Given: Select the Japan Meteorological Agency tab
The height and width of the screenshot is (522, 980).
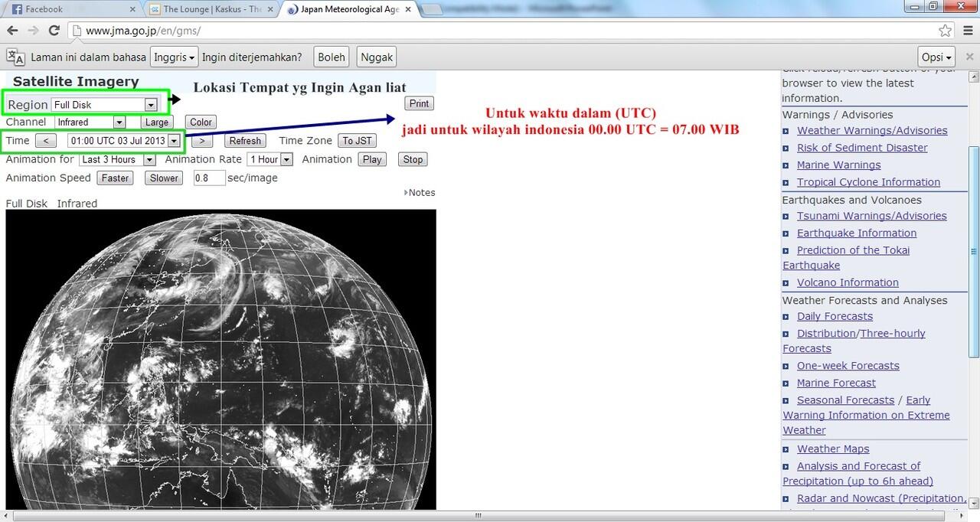Looking at the screenshot, I should (x=348, y=10).
